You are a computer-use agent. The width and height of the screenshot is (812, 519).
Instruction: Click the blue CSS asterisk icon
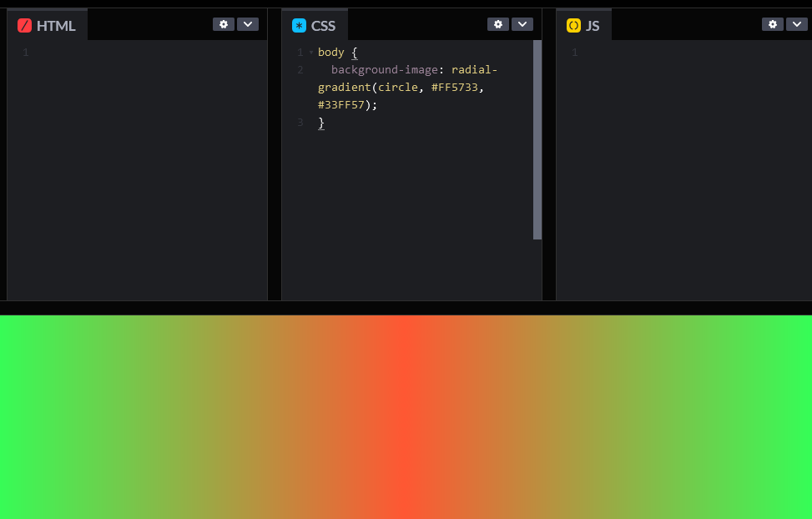[x=299, y=25]
